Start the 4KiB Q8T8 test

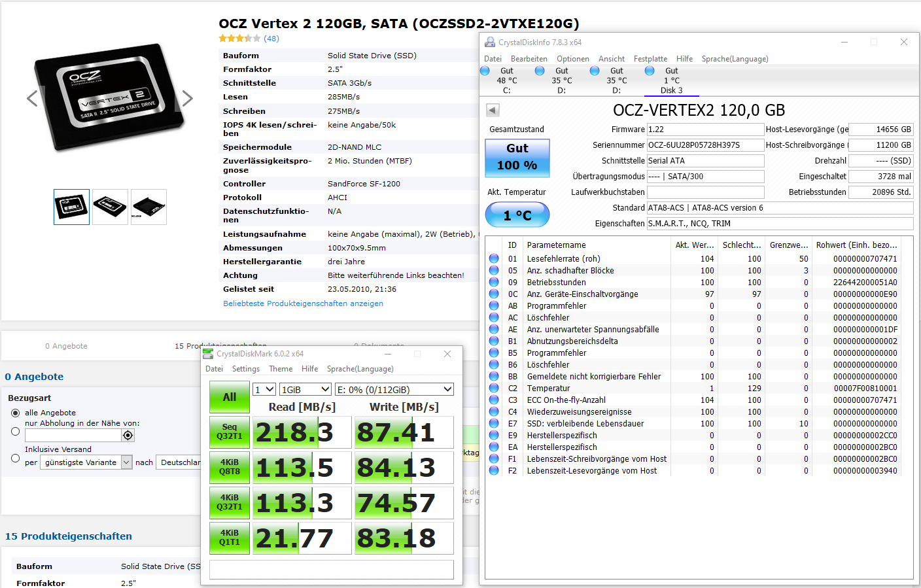(230, 467)
